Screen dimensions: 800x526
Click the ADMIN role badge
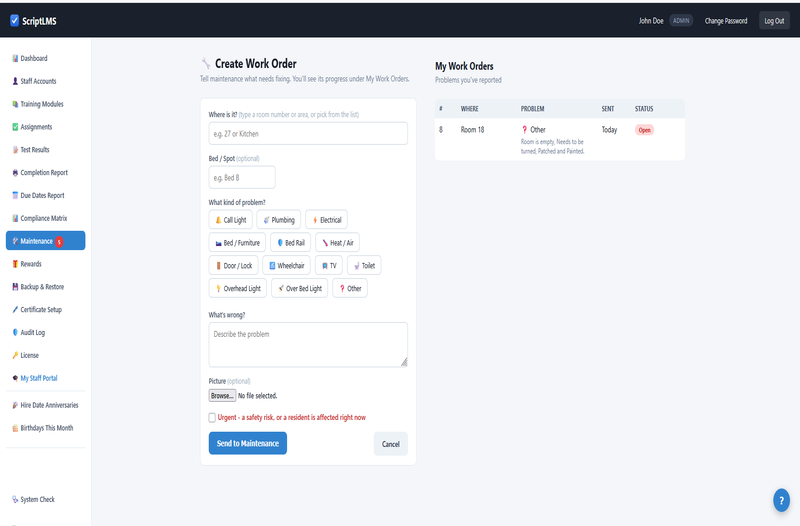(x=681, y=20)
